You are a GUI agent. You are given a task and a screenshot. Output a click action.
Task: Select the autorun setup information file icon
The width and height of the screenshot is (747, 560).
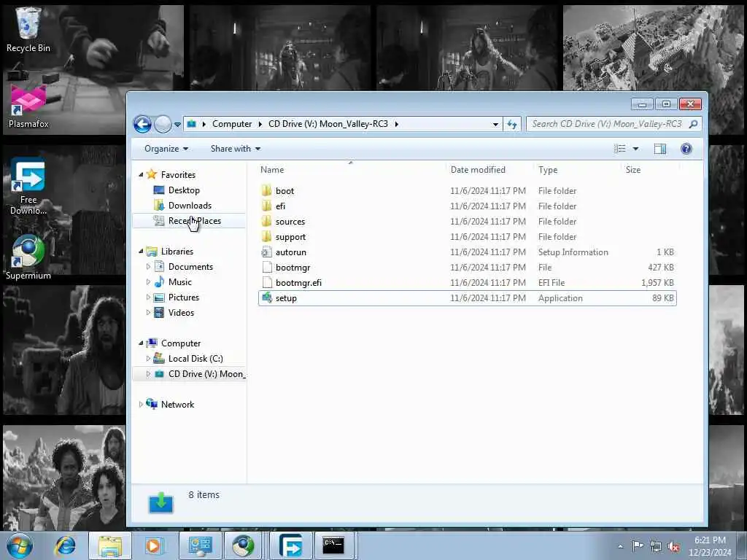[x=267, y=252]
